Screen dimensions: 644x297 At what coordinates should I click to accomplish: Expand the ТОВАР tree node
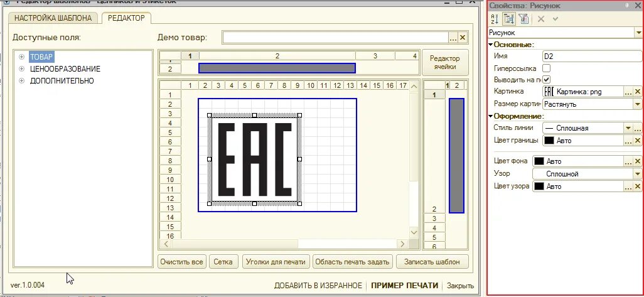[22, 57]
